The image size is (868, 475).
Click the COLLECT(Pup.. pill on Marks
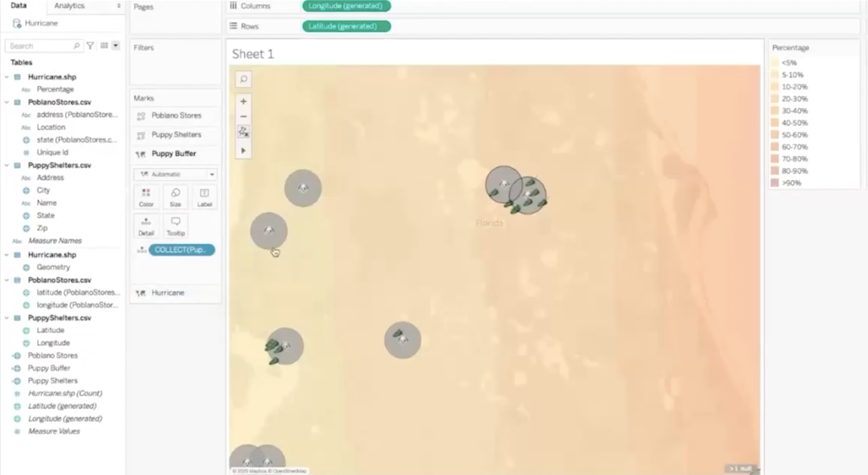point(183,250)
